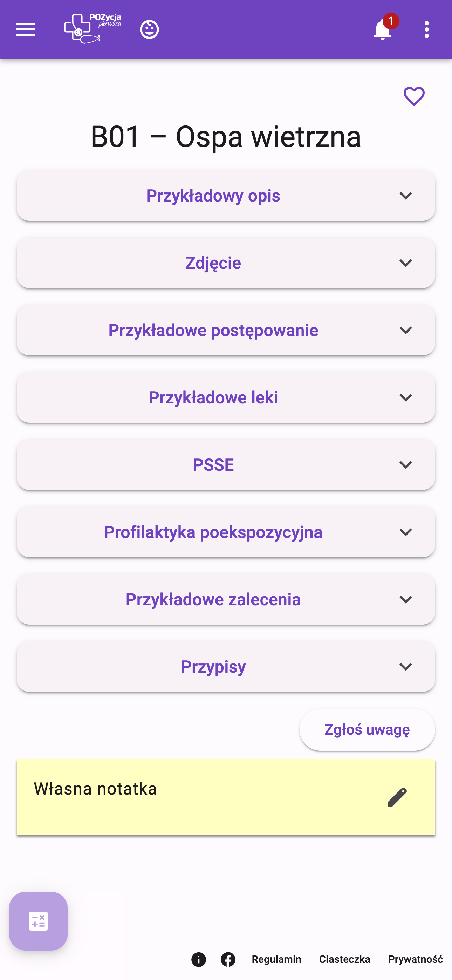Open the Facebook page icon

click(x=228, y=959)
